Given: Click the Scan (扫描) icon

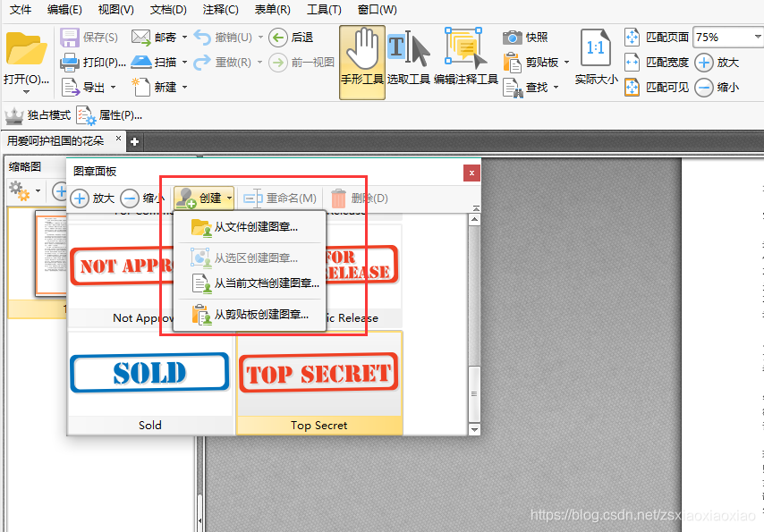Looking at the screenshot, I should pos(141,62).
